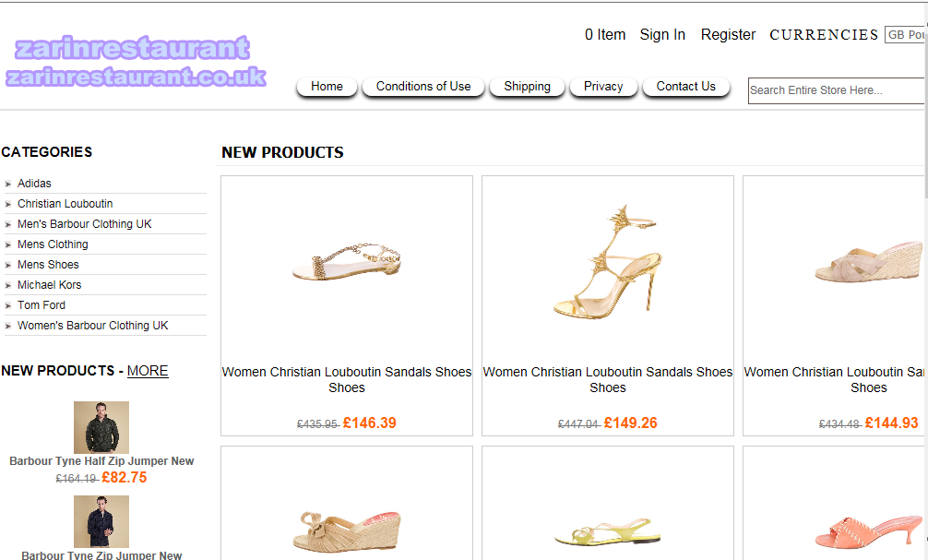Viewport: 928px width, 560px height.
Task: Open the gold flat chain sandal image
Action: pyautogui.click(x=347, y=262)
